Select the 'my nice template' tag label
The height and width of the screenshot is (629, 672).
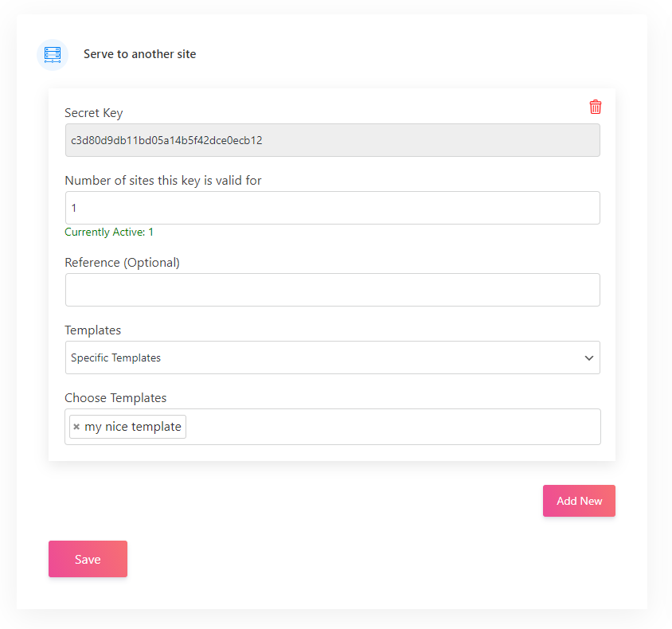[x=133, y=427]
